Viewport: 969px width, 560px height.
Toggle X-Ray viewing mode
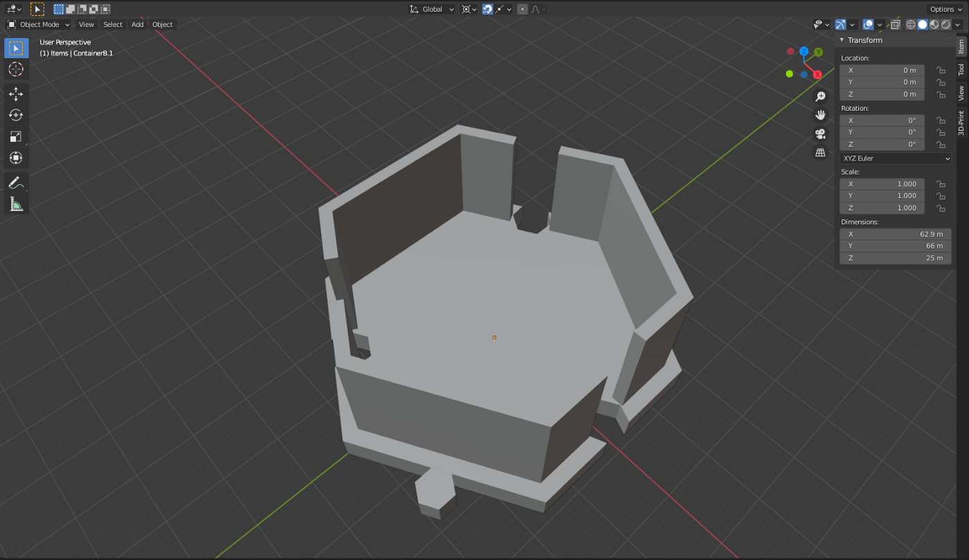click(x=895, y=24)
